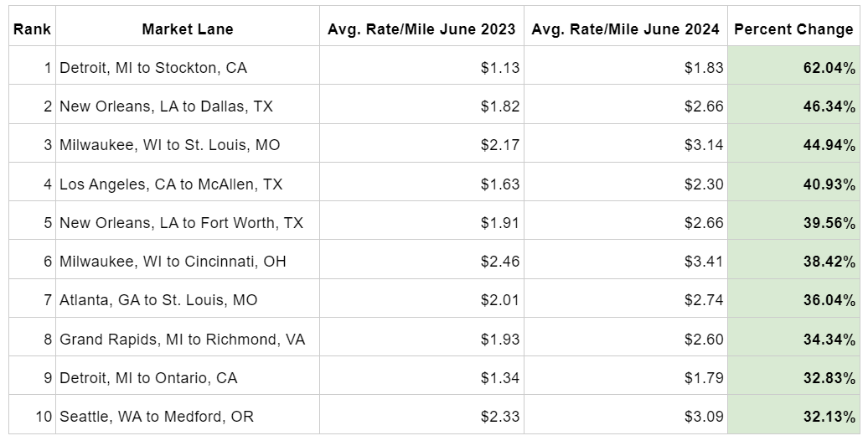Click the rank 10 number cell
This screenshot has height=441, width=868.
click(x=32, y=417)
